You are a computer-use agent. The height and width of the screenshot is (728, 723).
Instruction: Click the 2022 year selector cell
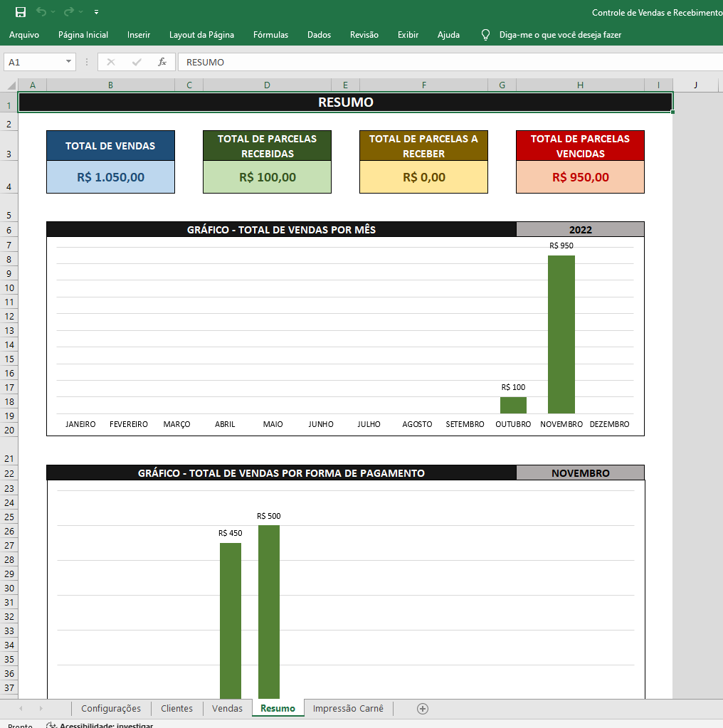(580, 229)
